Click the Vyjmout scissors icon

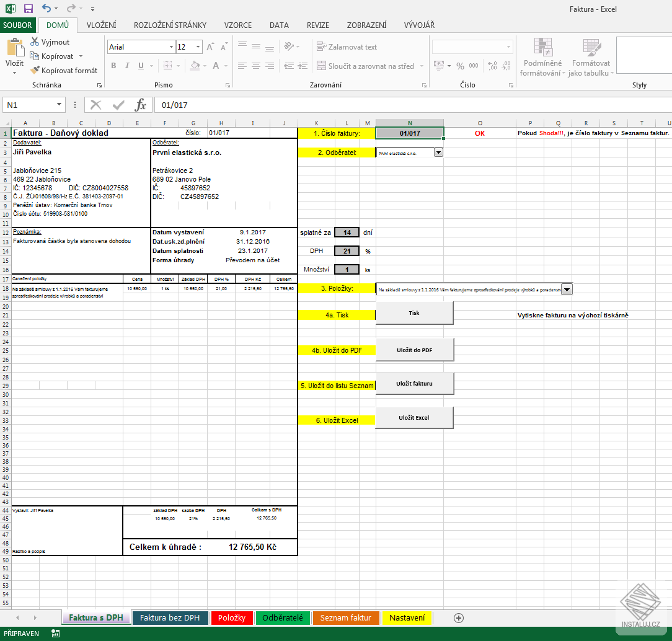35,42
